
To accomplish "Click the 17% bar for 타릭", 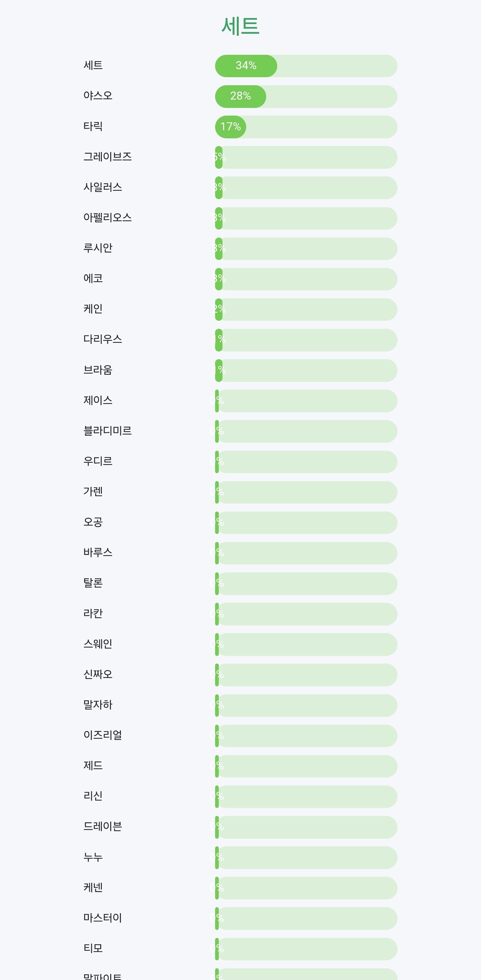I will coord(306,127).
